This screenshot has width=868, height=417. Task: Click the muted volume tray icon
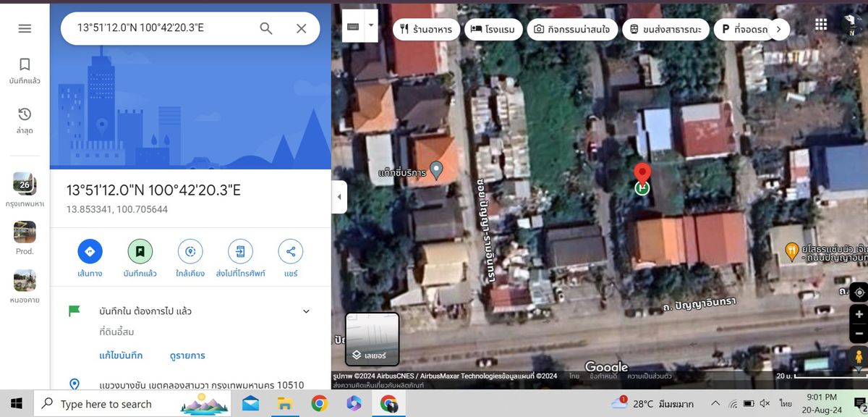[x=765, y=403]
